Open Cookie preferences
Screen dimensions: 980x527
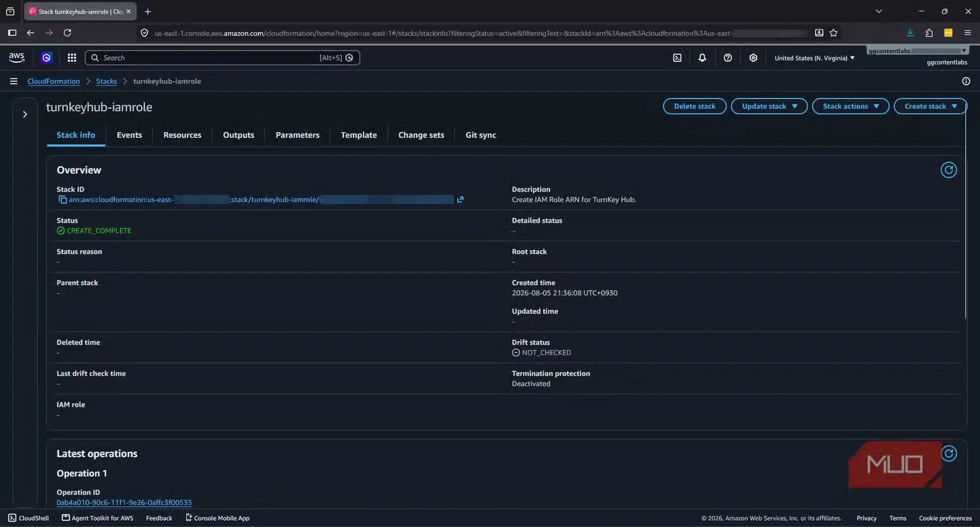pos(945,518)
